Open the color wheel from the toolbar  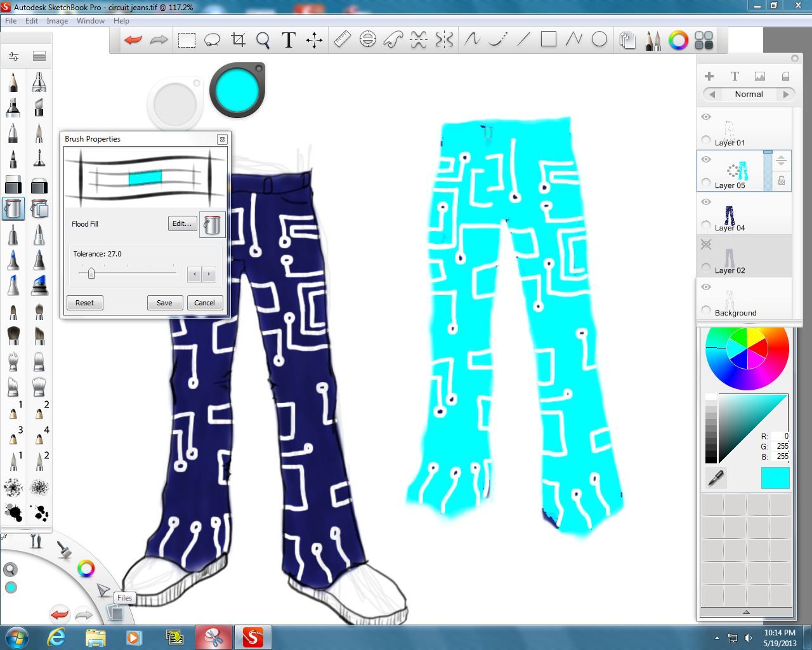(x=679, y=40)
